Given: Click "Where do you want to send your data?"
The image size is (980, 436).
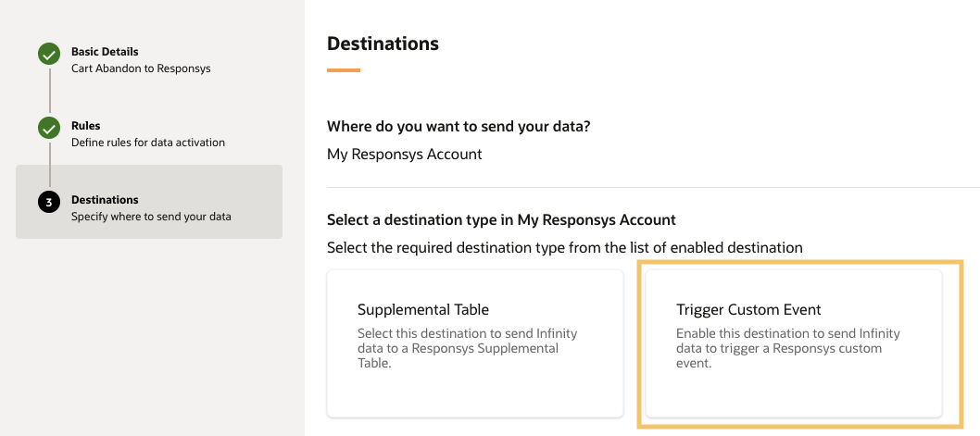Looking at the screenshot, I should click(x=459, y=127).
